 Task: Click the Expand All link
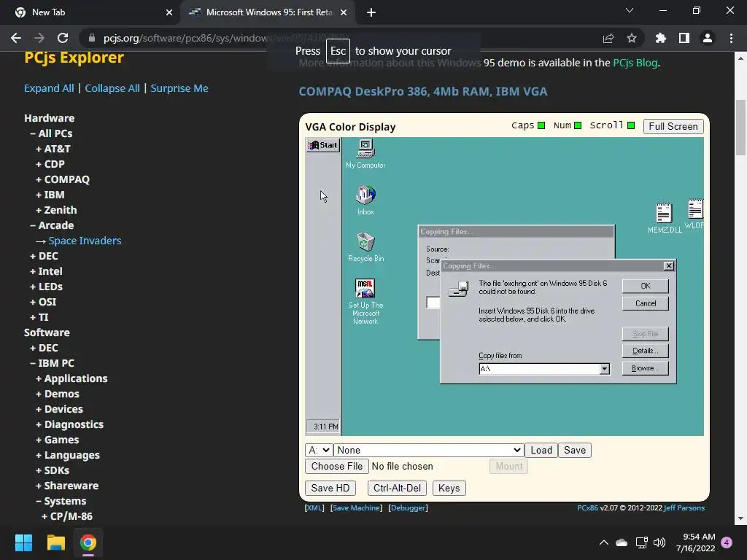[49, 88]
